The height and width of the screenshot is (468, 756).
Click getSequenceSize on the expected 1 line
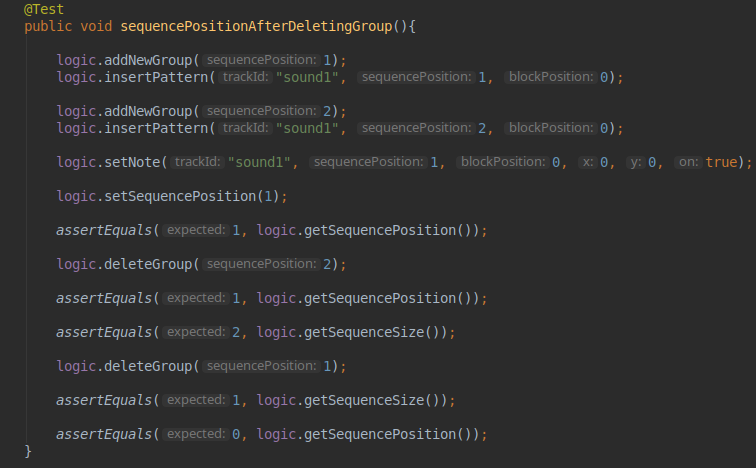(364, 400)
